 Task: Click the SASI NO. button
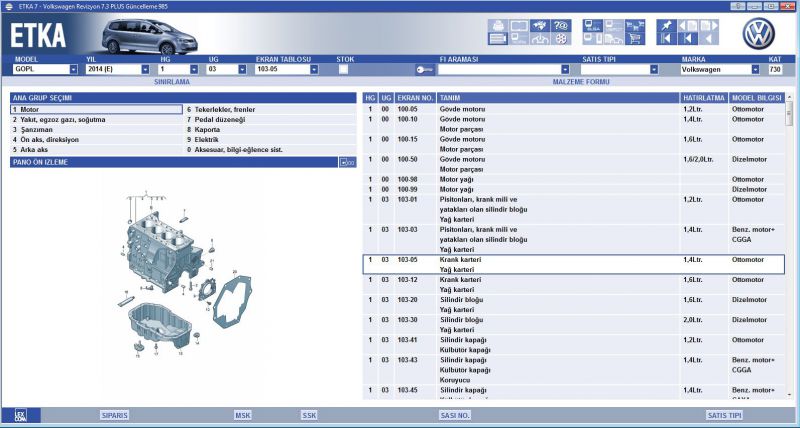tap(455, 415)
